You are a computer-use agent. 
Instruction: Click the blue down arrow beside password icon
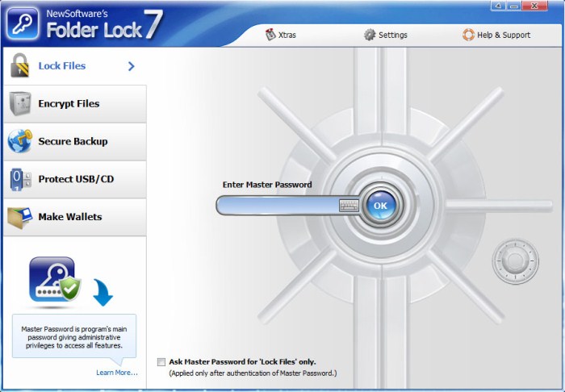coord(103,292)
